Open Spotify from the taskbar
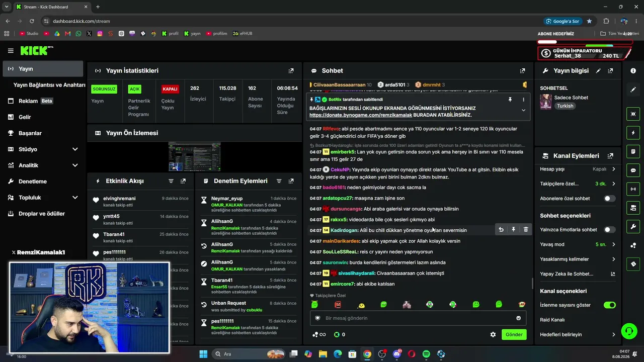Screen dimensions: 644x362 click(x=426, y=354)
